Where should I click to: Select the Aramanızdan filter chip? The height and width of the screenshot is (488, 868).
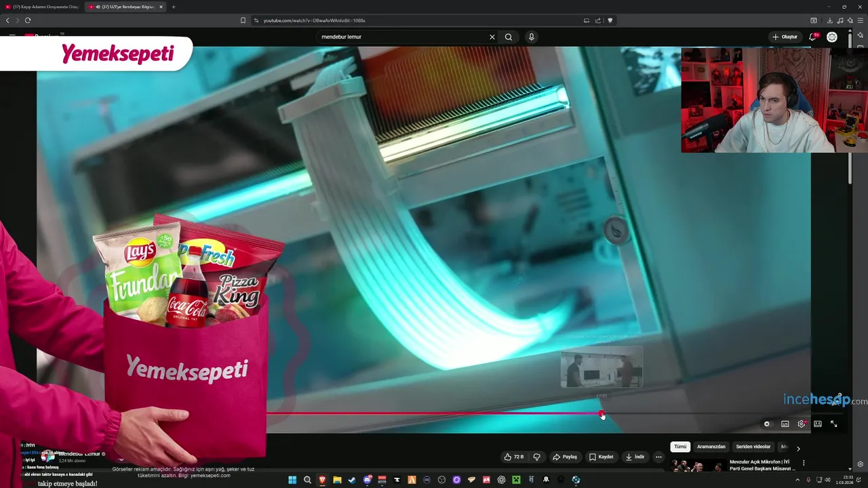711,447
